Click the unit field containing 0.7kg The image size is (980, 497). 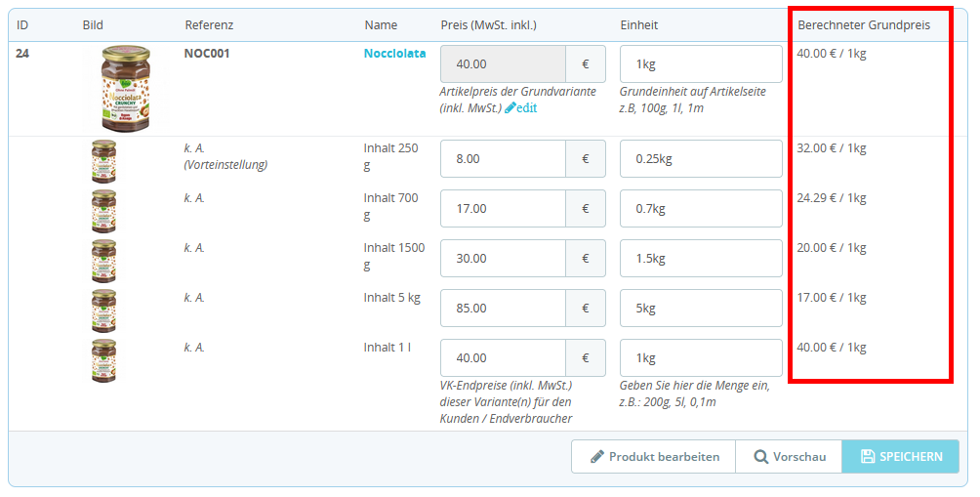tap(701, 209)
